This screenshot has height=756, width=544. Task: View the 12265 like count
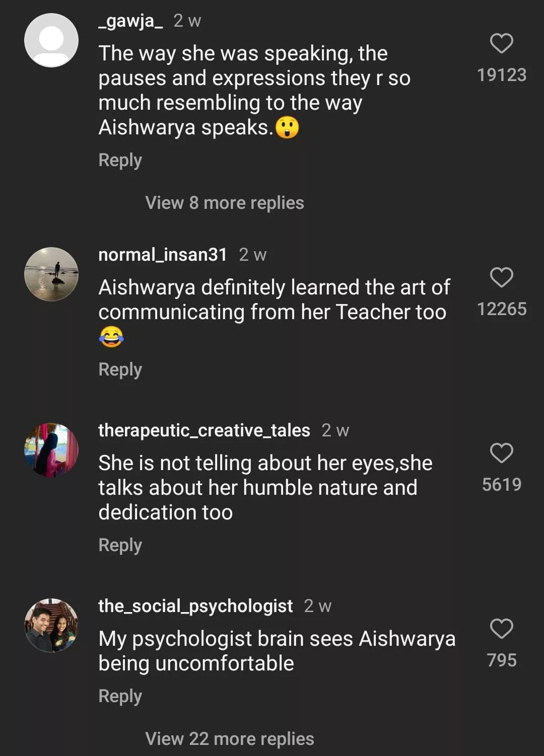[x=501, y=309]
